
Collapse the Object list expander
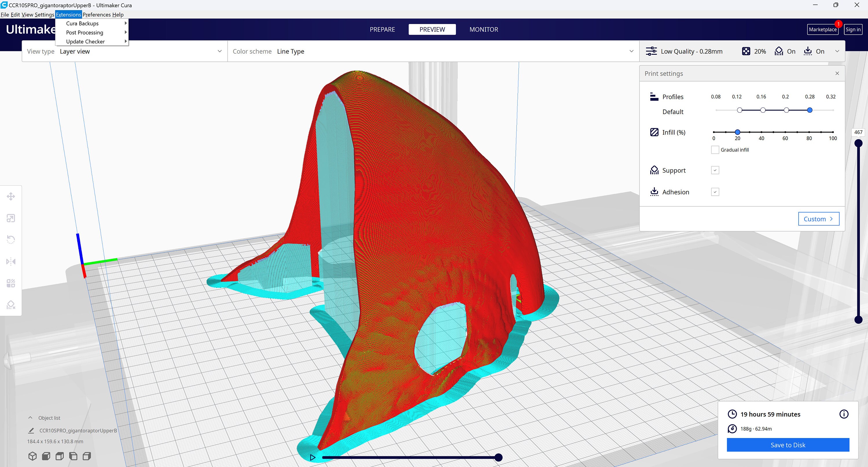(30, 417)
